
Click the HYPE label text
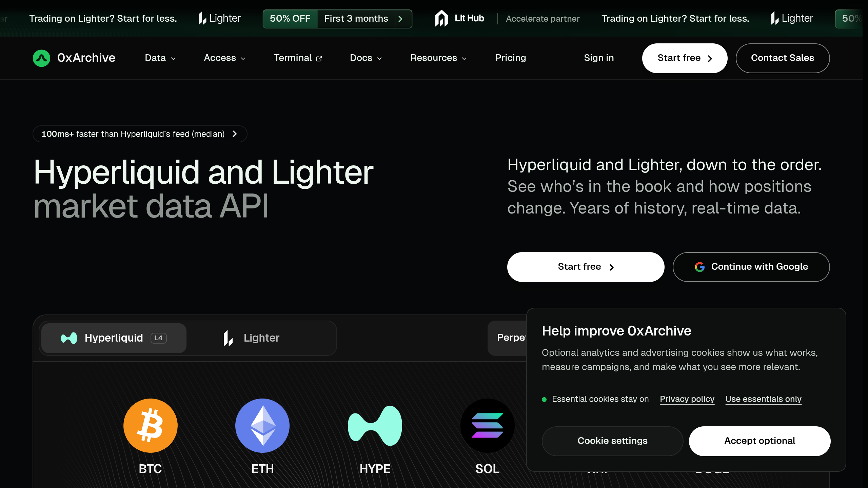375,469
